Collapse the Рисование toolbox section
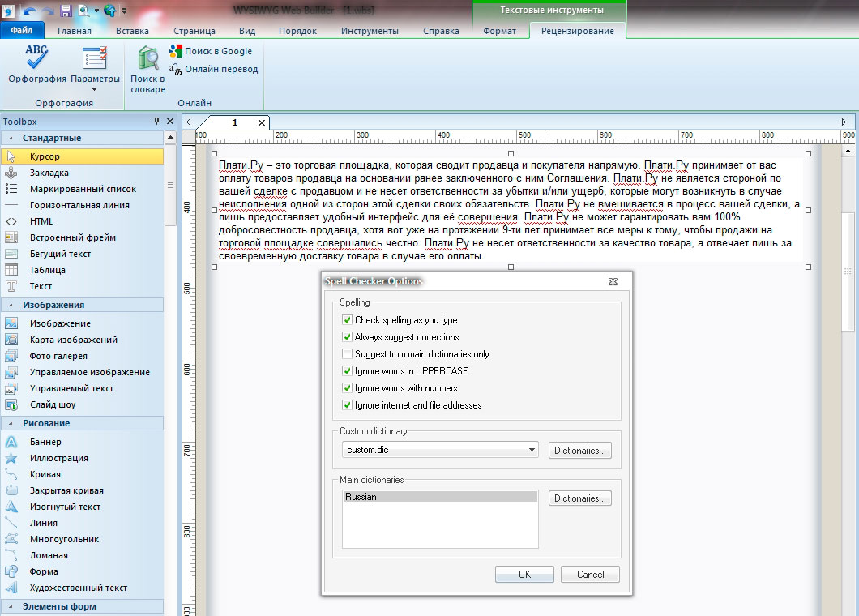Viewport: 859px width, 616px height. tap(11, 423)
